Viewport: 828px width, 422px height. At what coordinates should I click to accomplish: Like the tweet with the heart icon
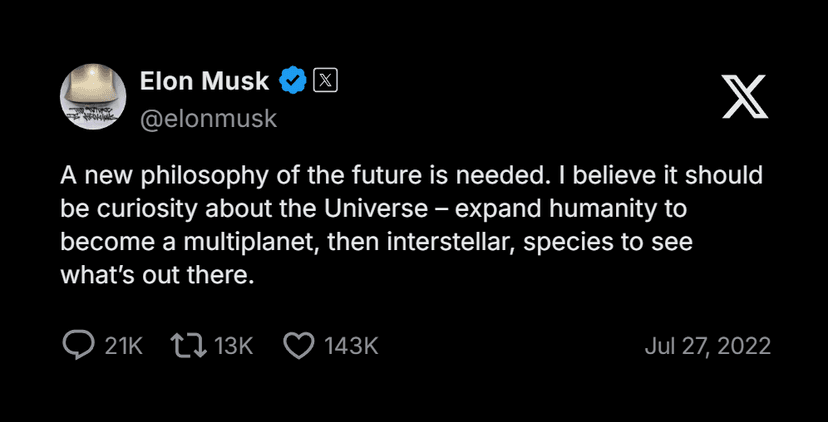(298, 346)
